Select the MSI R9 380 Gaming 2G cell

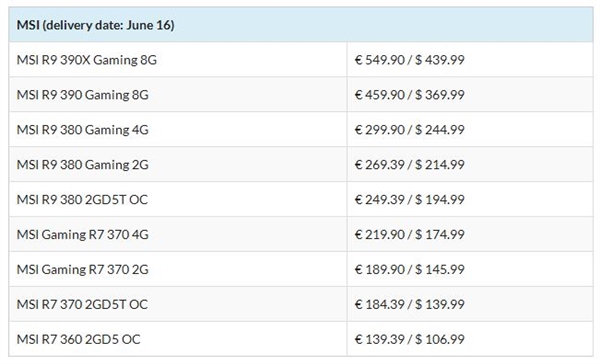178,164
